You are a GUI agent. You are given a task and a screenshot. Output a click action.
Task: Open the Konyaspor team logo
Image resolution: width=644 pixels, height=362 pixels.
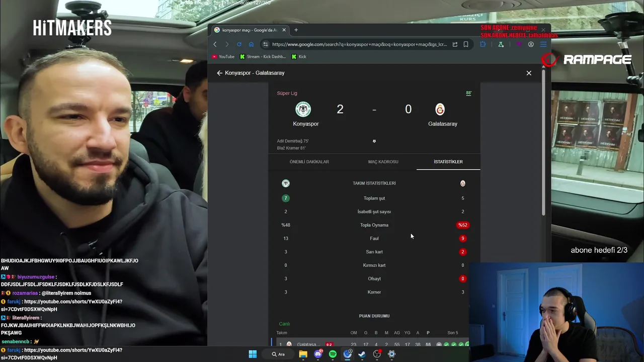(x=303, y=109)
